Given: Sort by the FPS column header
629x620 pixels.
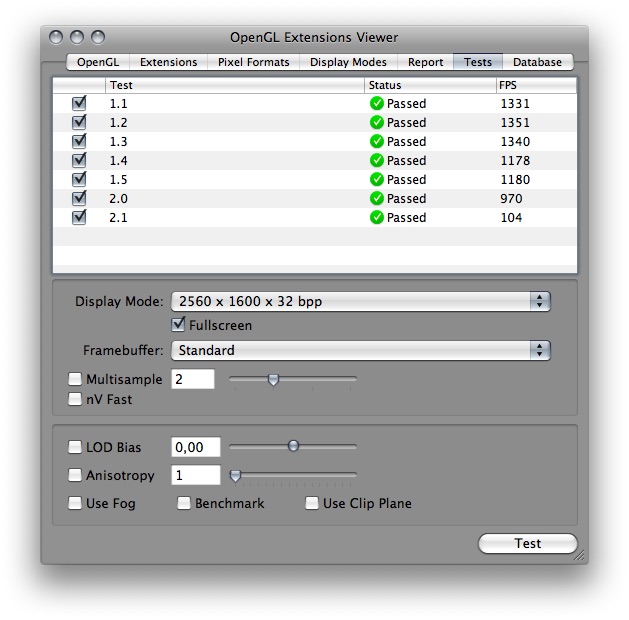Looking at the screenshot, I should pos(536,85).
